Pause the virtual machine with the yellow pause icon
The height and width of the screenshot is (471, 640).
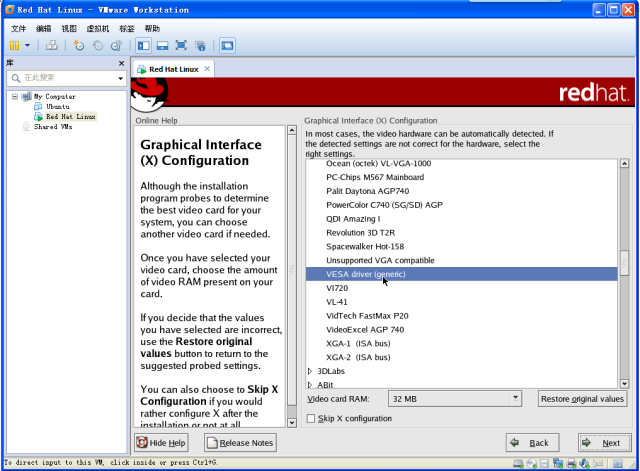14,45
